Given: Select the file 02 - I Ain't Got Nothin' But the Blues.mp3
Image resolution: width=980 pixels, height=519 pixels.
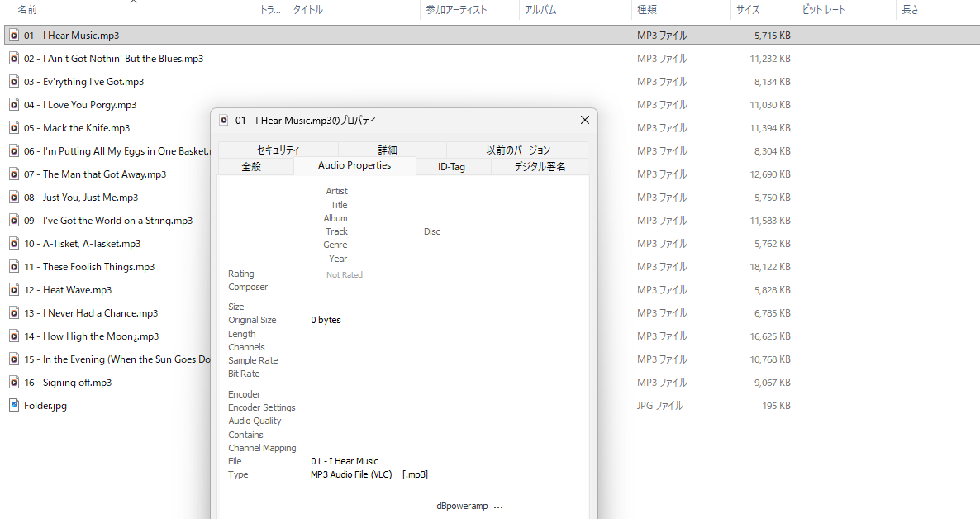Looking at the screenshot, I should pyautogui.click(x=113, y=59).
